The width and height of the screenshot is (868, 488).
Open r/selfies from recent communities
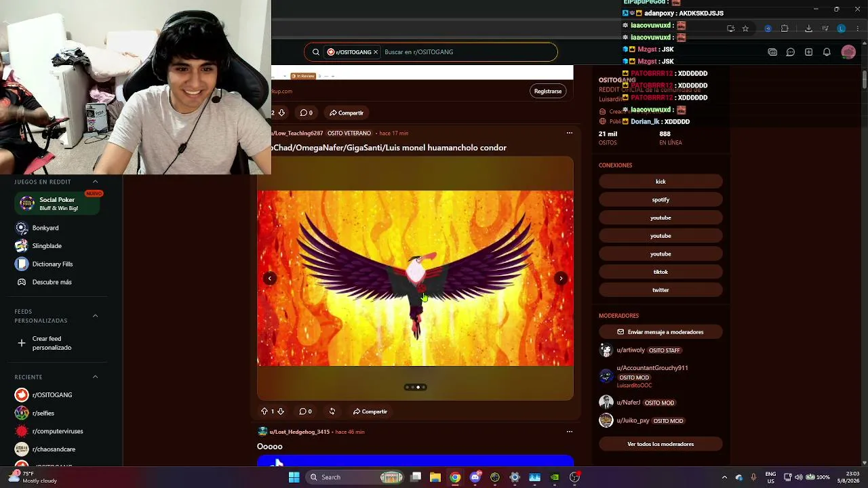(43, 413)
